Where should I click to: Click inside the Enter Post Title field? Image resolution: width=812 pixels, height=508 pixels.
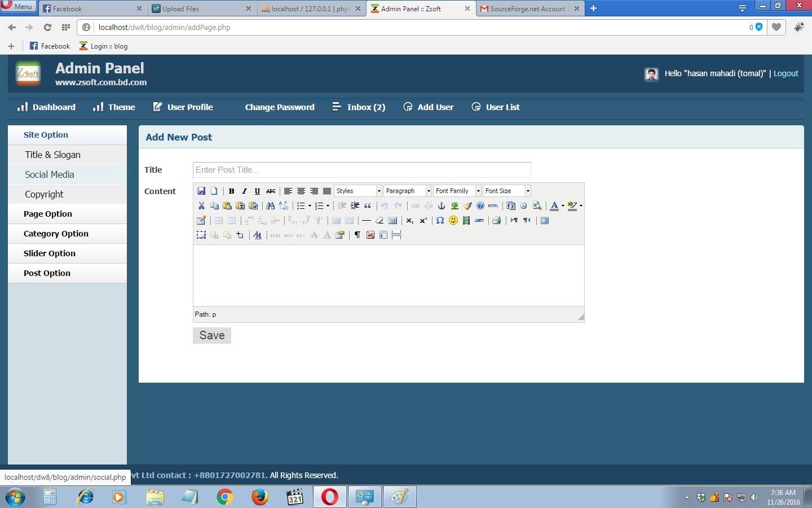pyautogui.click(x=361, y=169)
